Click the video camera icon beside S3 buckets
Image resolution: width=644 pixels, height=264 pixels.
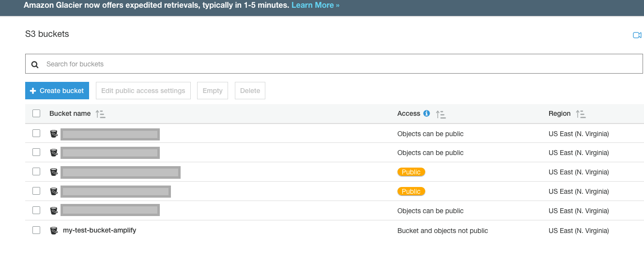click(x=637, y=35)
